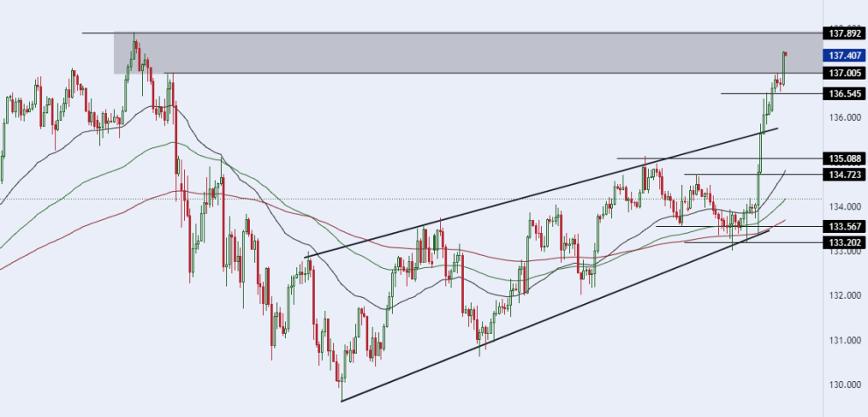Select the red long moving average line
The width and height of the screenshot is (868, 417).
coord(388,244)
